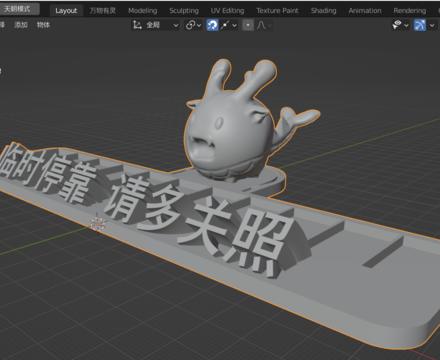
Task: Switch to the Modeling workspace tab
Action: click(143, 11)
